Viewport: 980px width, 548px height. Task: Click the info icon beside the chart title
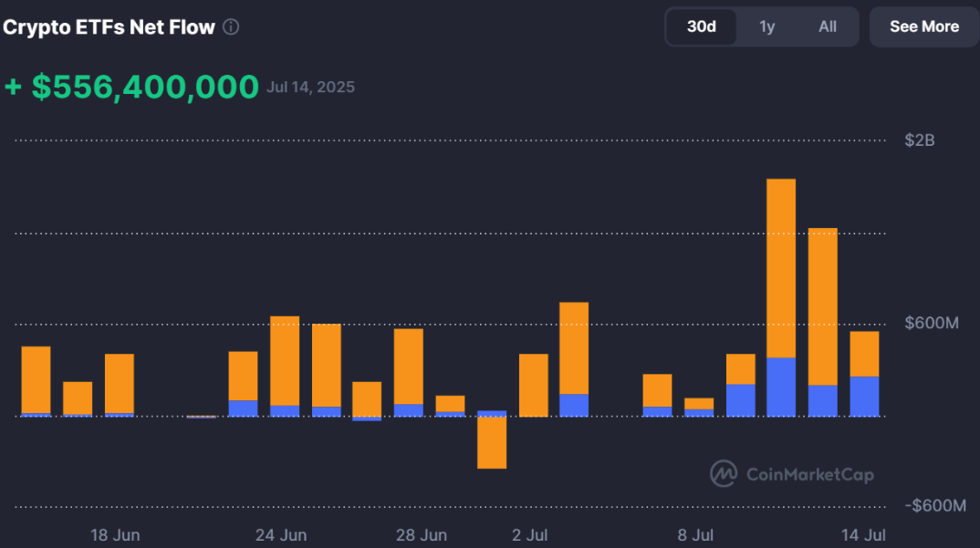231,27
